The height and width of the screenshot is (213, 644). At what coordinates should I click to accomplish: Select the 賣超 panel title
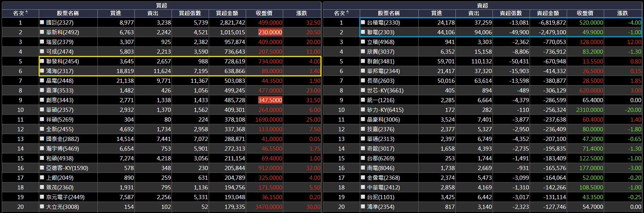[482, 6]
